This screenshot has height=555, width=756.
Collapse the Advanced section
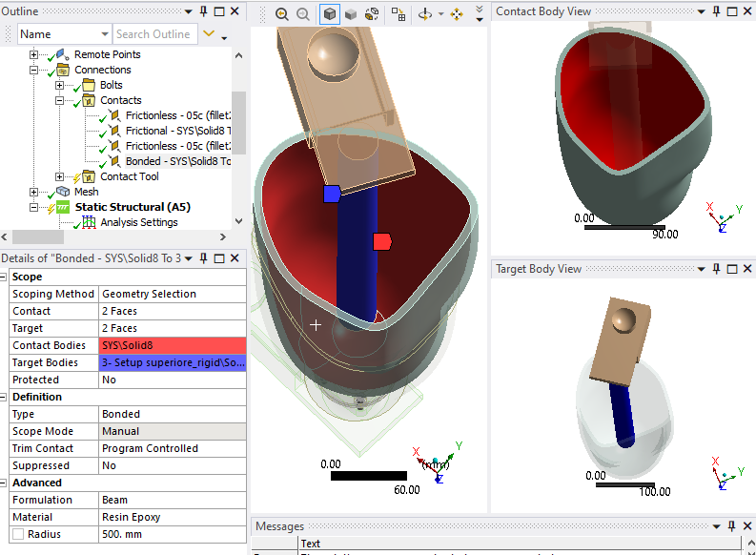coord(4,483)
